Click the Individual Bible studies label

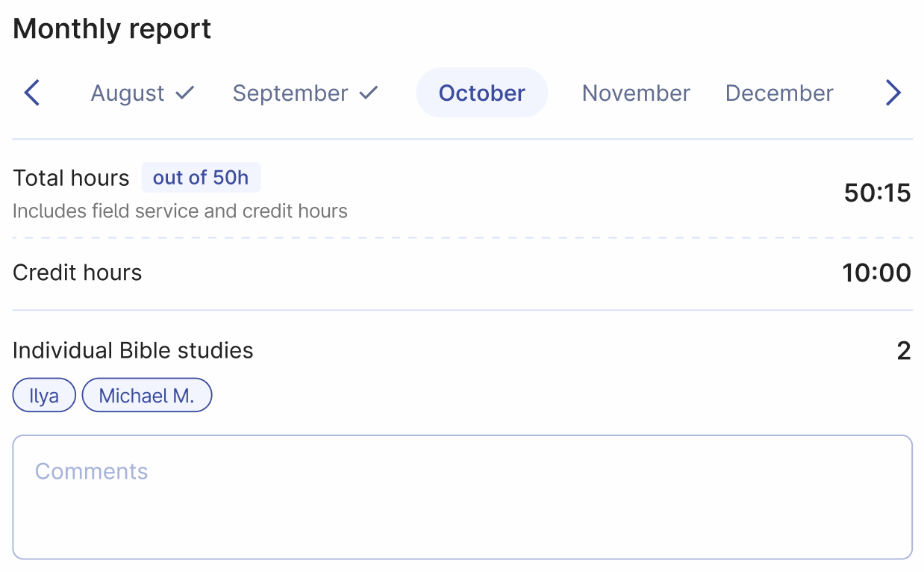click(133, 350)
